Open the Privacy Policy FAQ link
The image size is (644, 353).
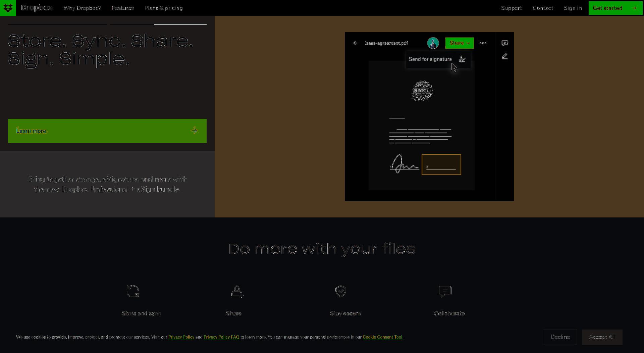[221, 337]
